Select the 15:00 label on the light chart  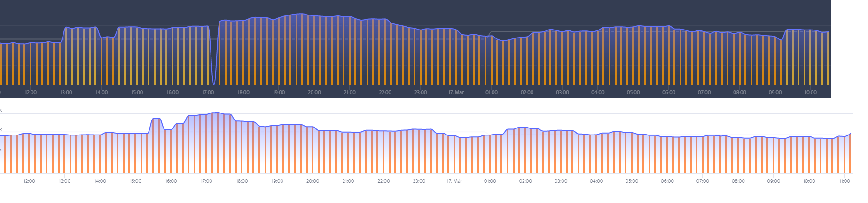tap(135, 181)
